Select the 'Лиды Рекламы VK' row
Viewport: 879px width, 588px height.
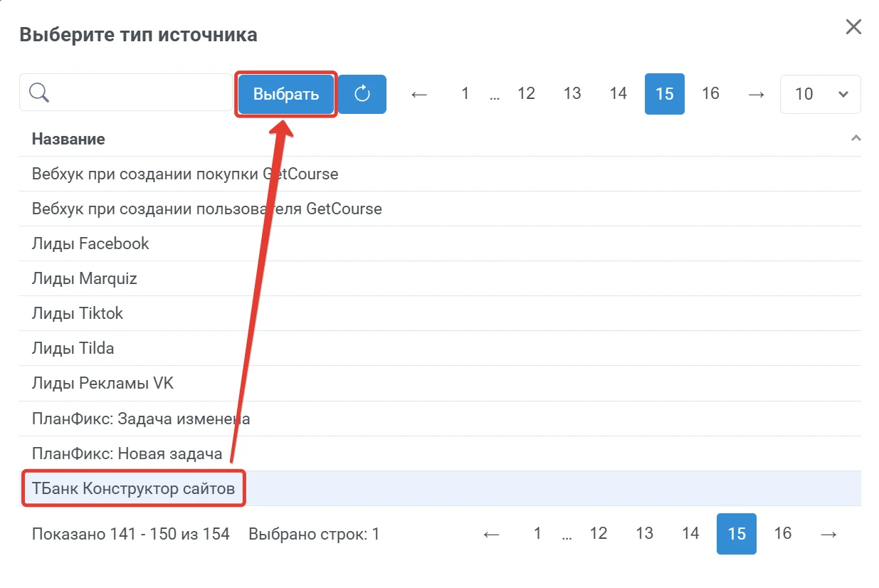(440, 383)
